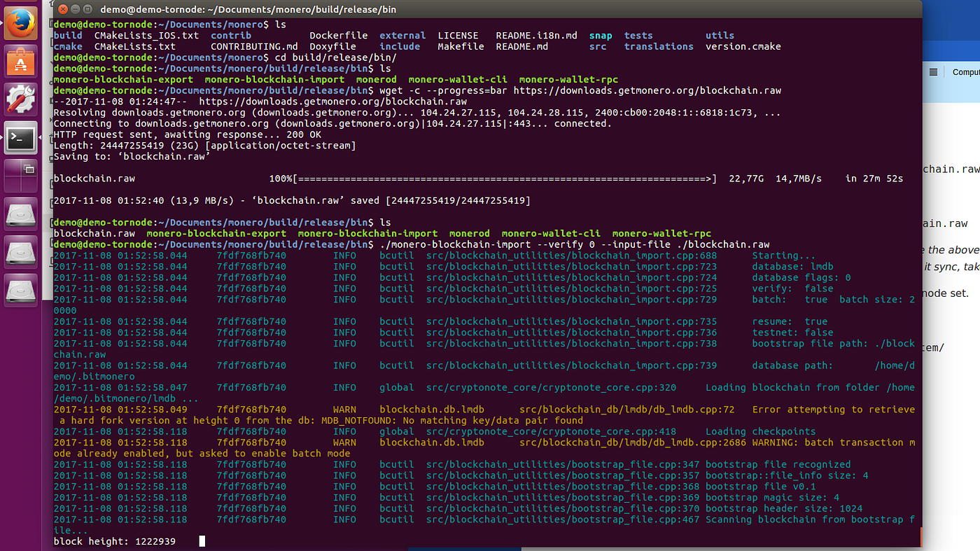Click the Terminal launcher icon

20,138
